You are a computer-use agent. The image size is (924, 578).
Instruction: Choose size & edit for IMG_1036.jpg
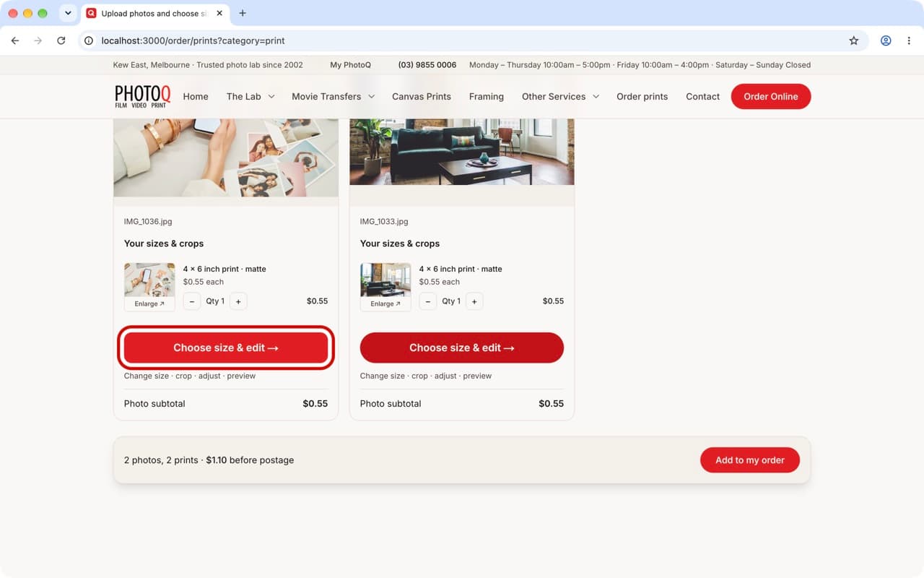[226, 348]
